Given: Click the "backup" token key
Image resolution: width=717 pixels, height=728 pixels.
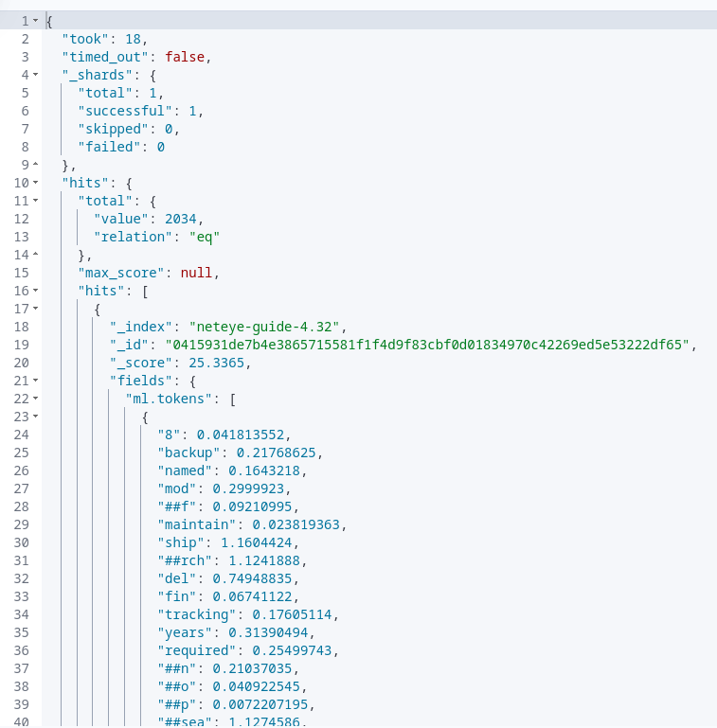Looking at the screenshot, I should tap(188, 453).
